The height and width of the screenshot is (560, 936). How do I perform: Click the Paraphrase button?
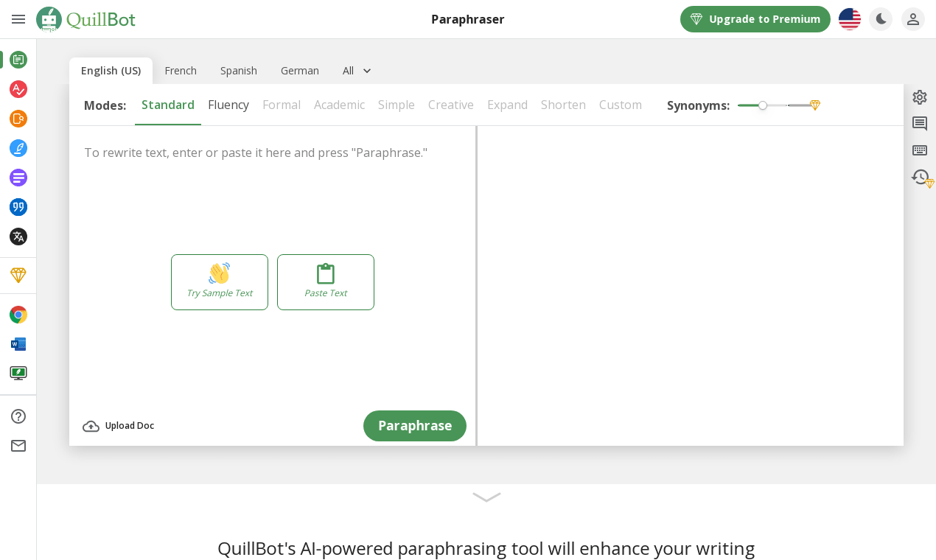(415, 426)
